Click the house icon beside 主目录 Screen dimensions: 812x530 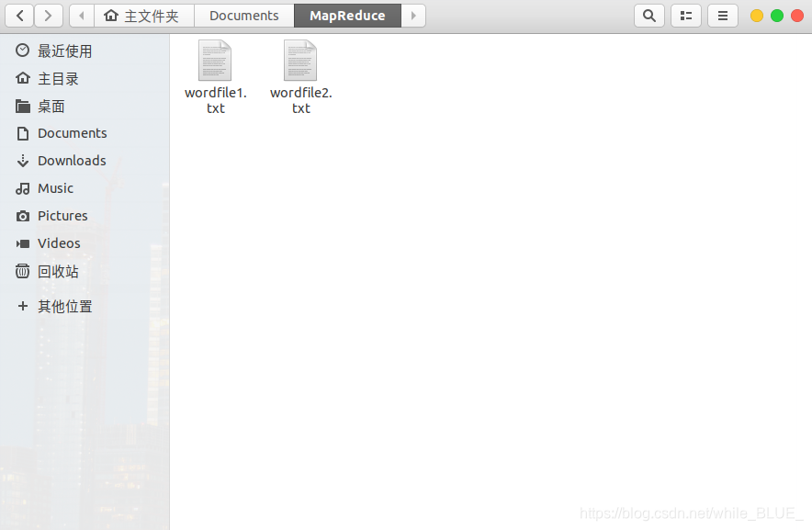[22, 78]
